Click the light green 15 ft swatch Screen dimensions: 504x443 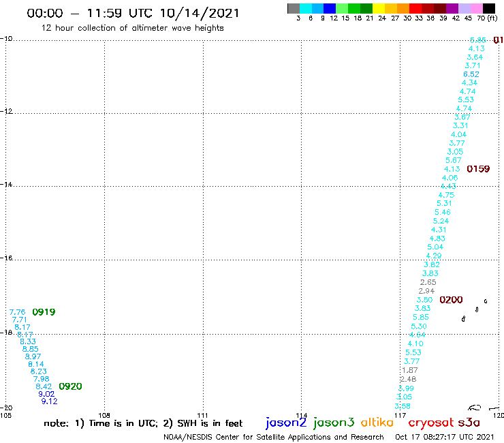click(x=342, y=8)
